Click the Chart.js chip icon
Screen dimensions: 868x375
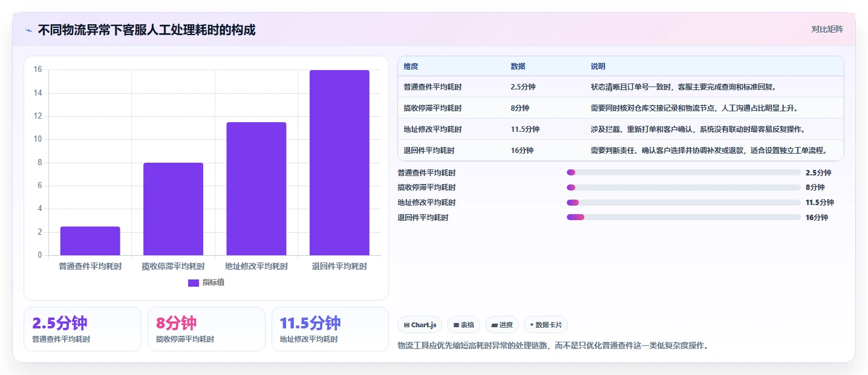coord(406,325)
